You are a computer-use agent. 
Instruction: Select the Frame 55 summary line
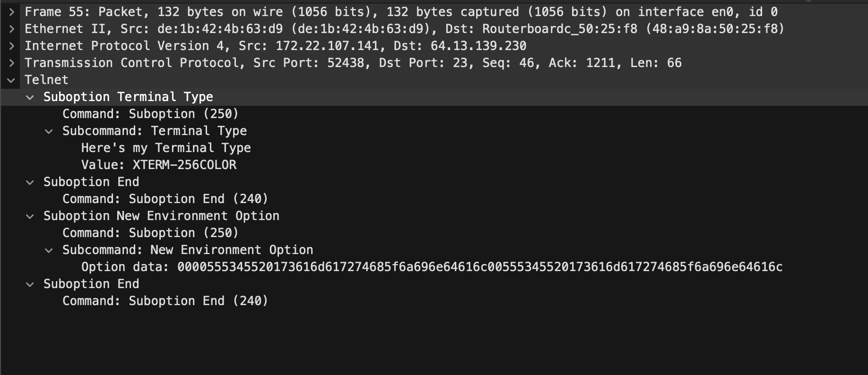click(401, 12)
